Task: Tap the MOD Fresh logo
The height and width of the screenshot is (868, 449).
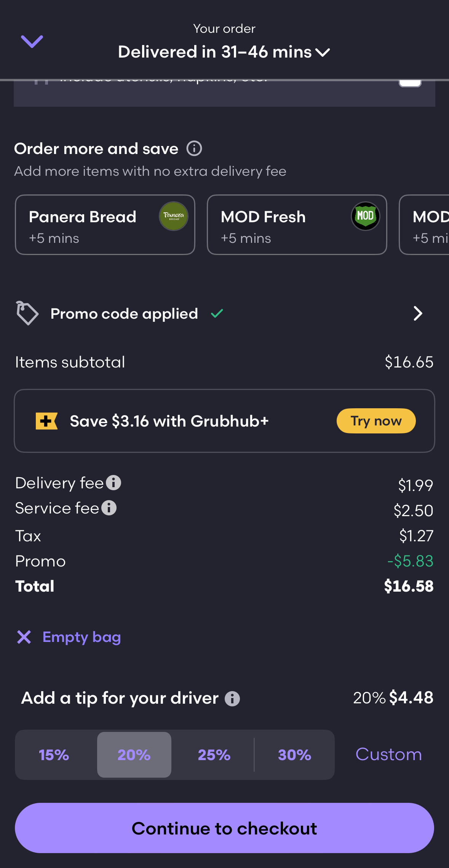Action: [365, 216]
